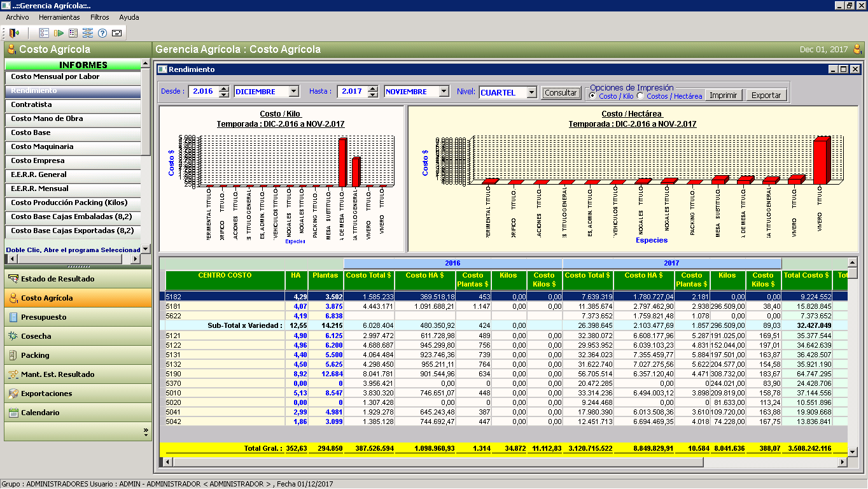The image size is (868, 489).
Task: Select Costo Producción Packing (Kilos) report
Action: (x=73, y=203)
